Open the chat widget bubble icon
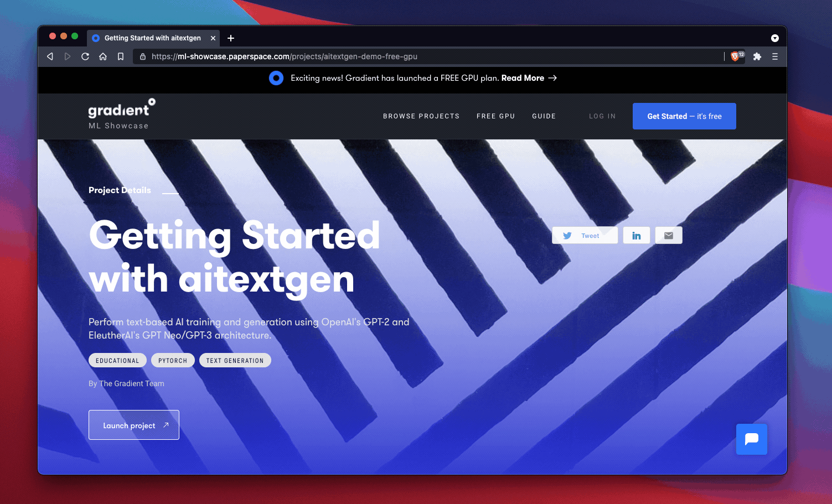The height and width of the screenshot is (504, 832). pos(752,439)
